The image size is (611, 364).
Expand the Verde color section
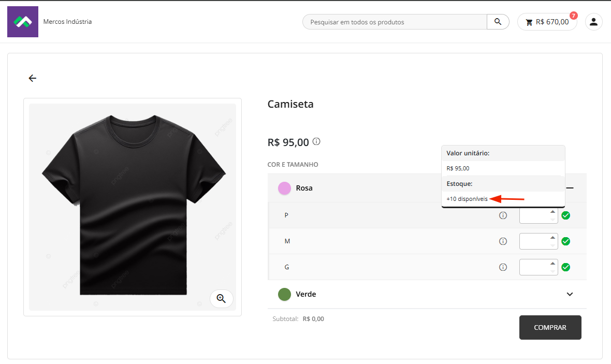click(570, 294)
